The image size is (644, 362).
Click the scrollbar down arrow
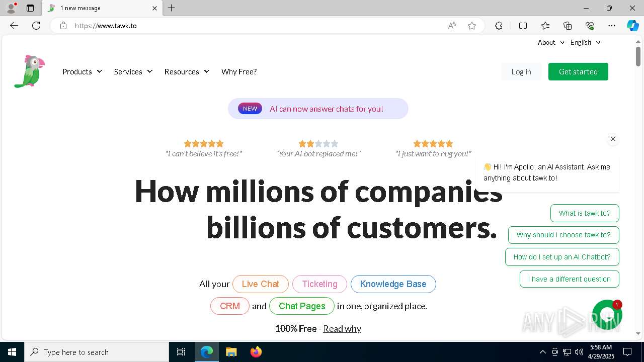[x=638, y=333]
